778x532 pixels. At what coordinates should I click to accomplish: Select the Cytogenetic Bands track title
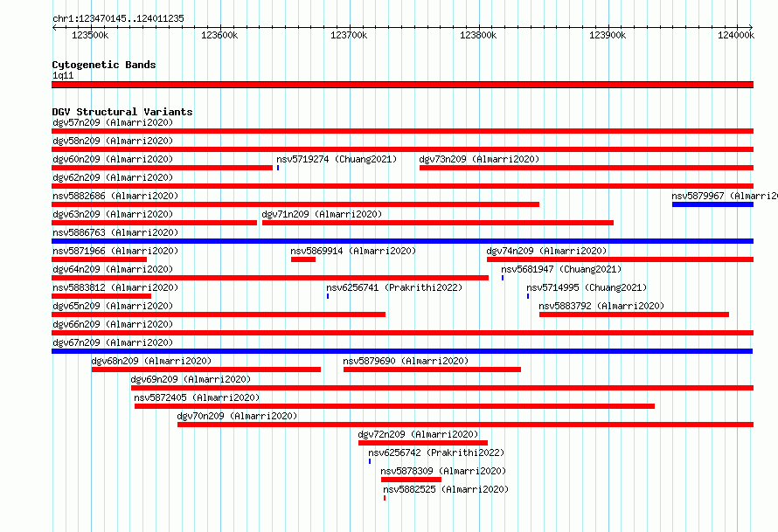[x=104, y=65]
